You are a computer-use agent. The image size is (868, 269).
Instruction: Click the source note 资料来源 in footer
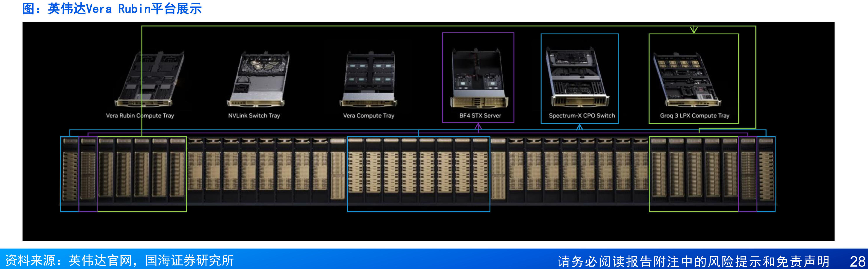click(x=120, y=260)
